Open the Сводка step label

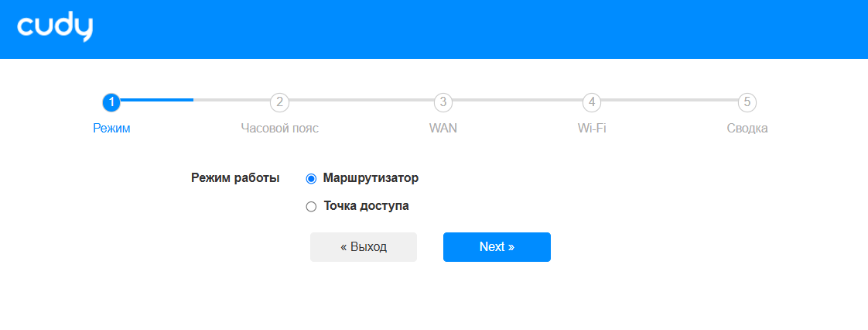(747, 129)
